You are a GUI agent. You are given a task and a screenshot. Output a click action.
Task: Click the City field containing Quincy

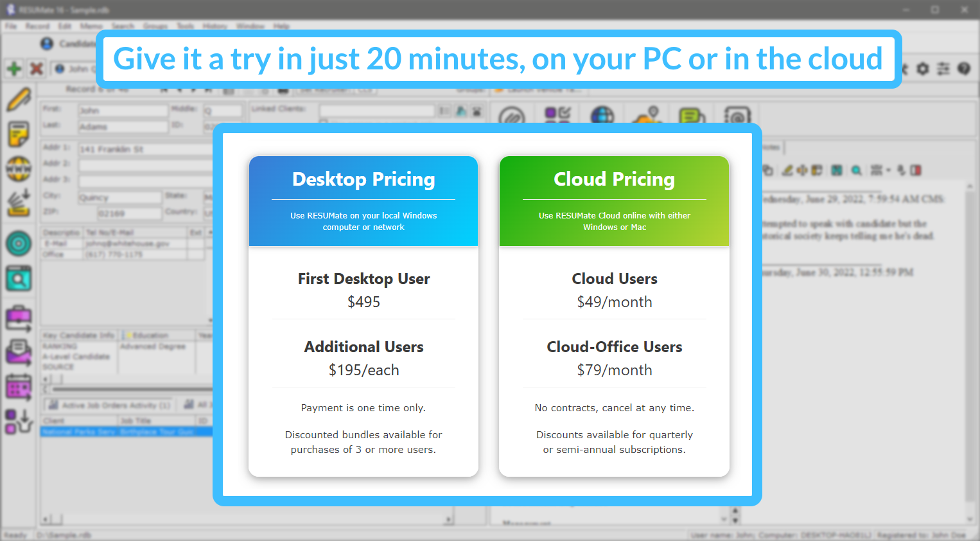click(119, 197)
